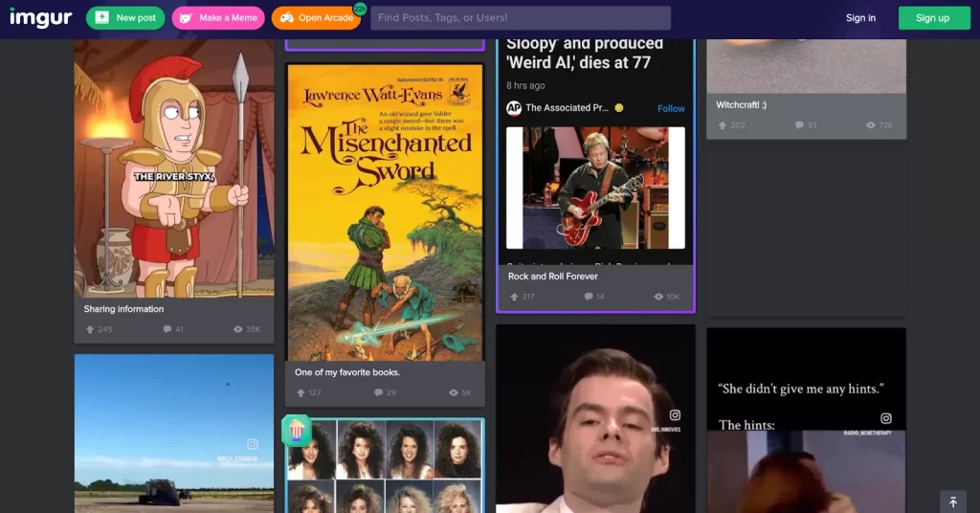
Task: Click "Sharing information" post title
Action: point(123,309)
